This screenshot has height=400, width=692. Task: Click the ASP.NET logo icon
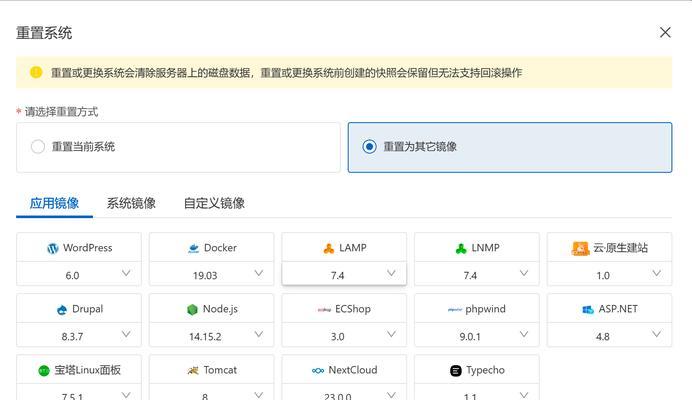588,309
